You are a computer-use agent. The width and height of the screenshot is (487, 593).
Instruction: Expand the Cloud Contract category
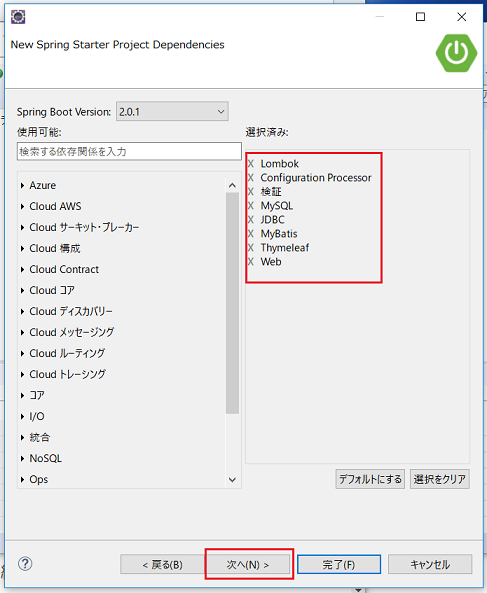tap(22, 269)
